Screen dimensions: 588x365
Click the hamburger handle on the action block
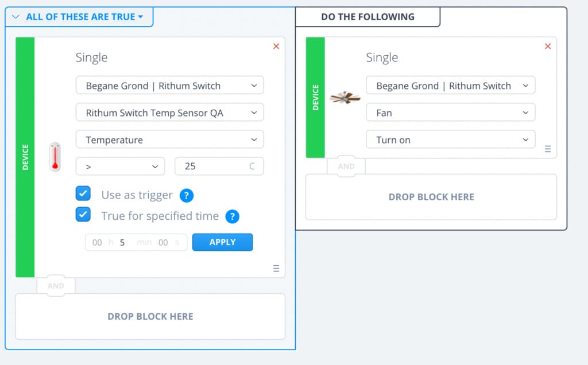[x=548, y=149]
